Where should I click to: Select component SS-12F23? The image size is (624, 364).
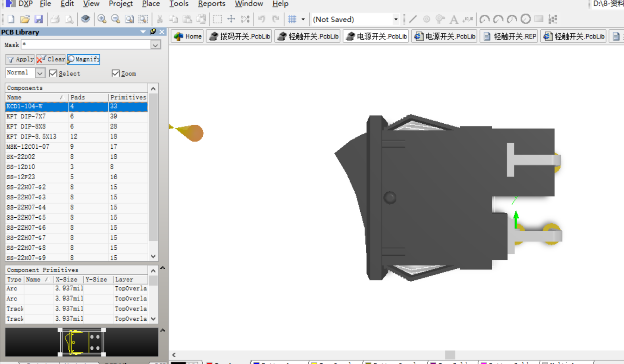pos(77,177)
